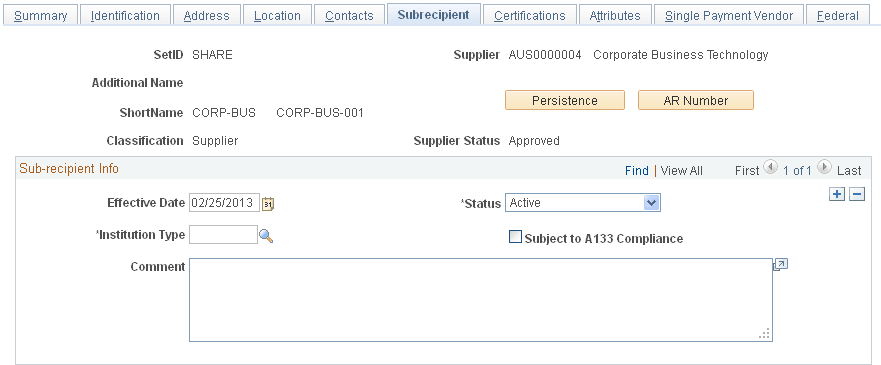This screenshot has width=881, height=365.
Task: Add a new sub-recipient row
Action: pyautogui.click(x=837, y=195)
